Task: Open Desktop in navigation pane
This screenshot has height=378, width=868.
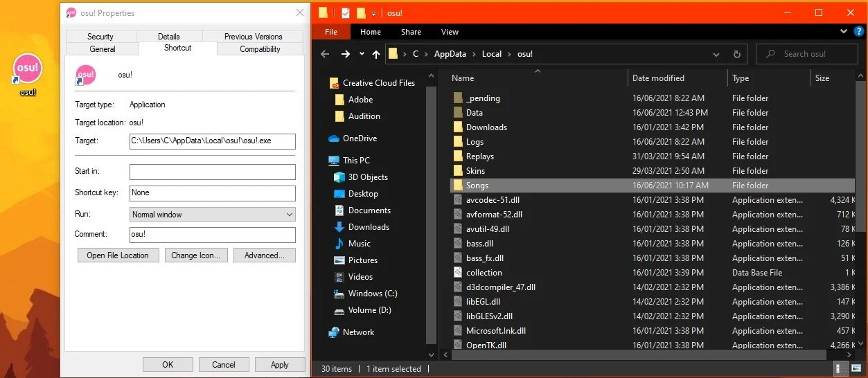Action: (x=356, y=193)
